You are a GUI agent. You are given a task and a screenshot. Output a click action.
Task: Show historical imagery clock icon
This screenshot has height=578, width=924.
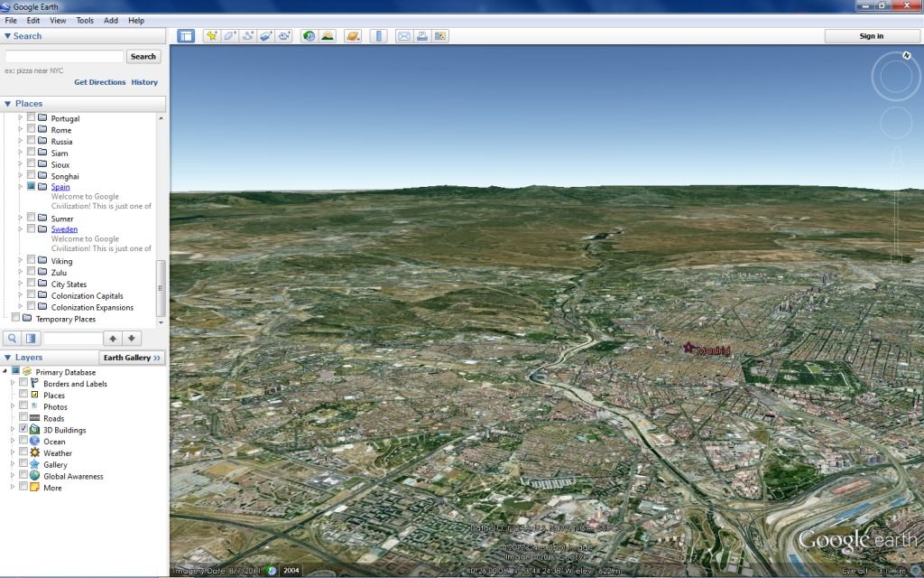point(309,36)
